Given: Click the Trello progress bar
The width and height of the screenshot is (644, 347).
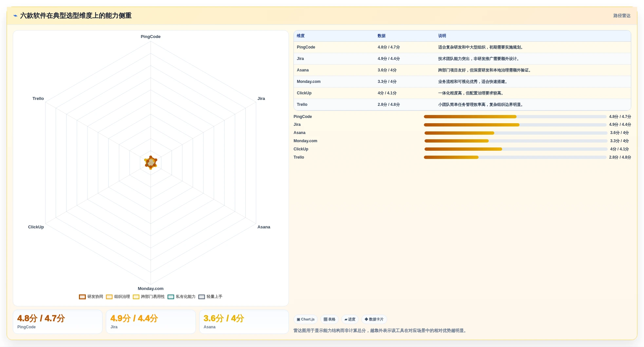Looking at the screenshot, I should coord(515,157).
